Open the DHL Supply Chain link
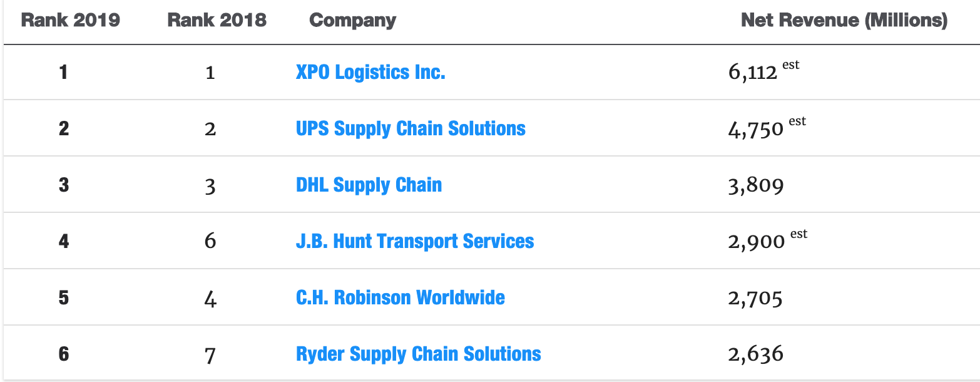Image resolution: width=980 pixels, height=382 pixels. pos(369,185)
